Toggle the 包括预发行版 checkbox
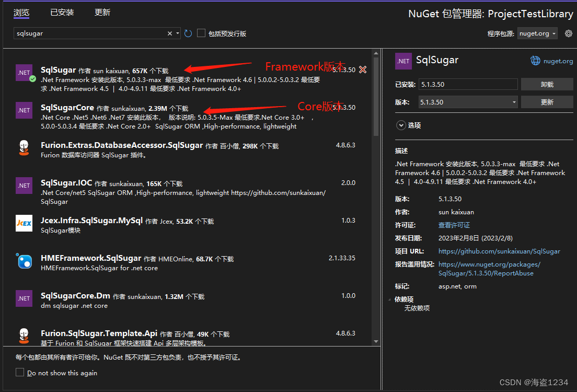 (x=201, y=33)
